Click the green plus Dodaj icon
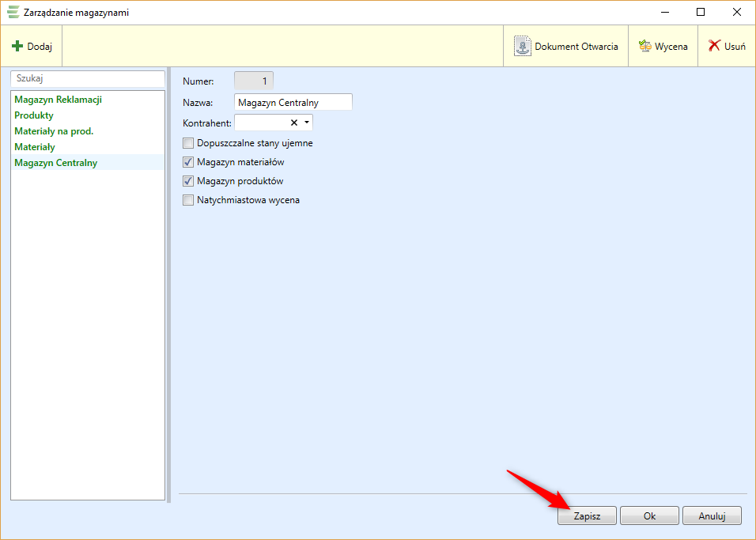 pyautogui.click(x=17, y=47)
